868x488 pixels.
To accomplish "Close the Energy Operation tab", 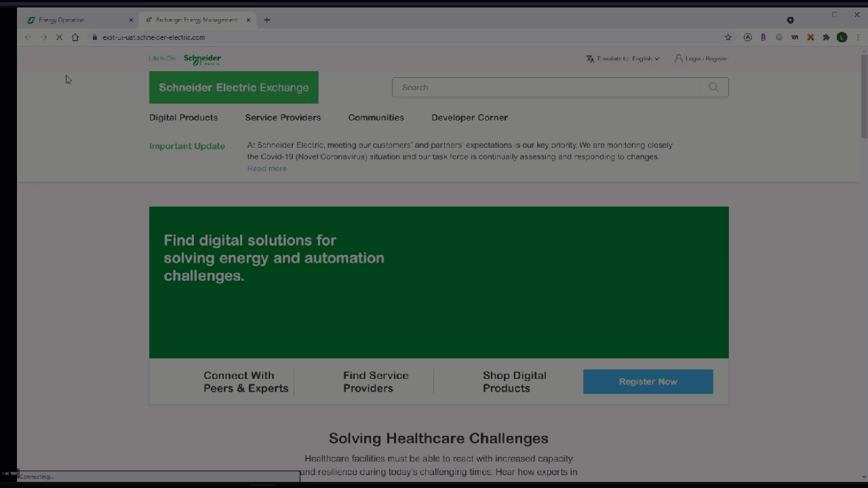I will point(131,20).
